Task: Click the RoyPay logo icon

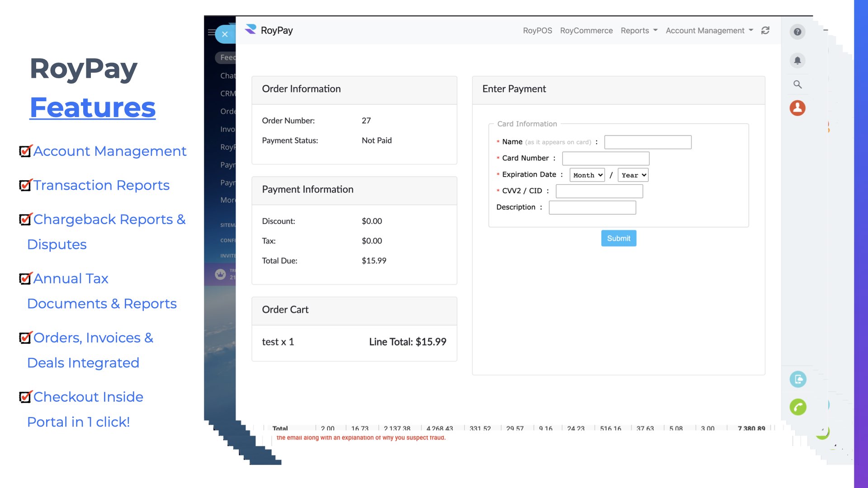Action: point(250,30)
